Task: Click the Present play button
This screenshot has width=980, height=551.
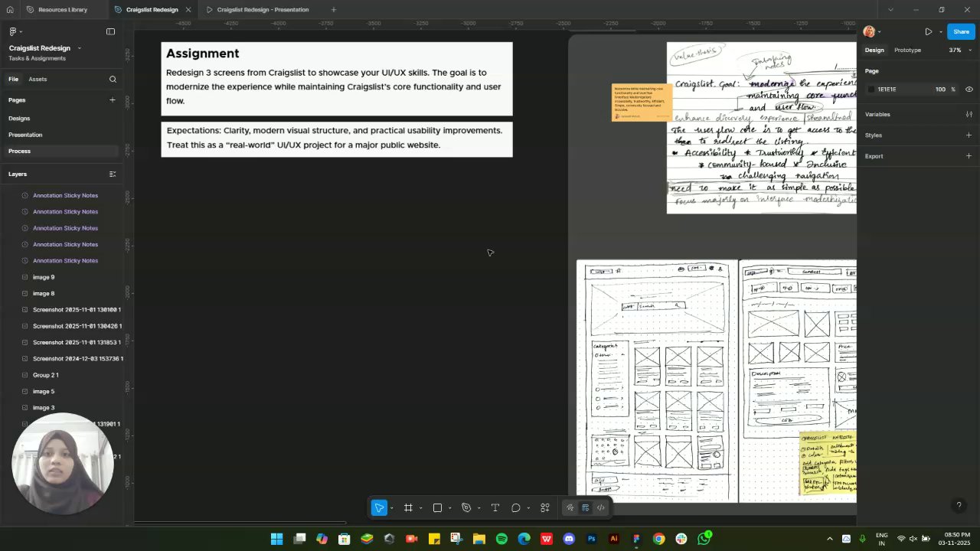Action: point(928,31)
